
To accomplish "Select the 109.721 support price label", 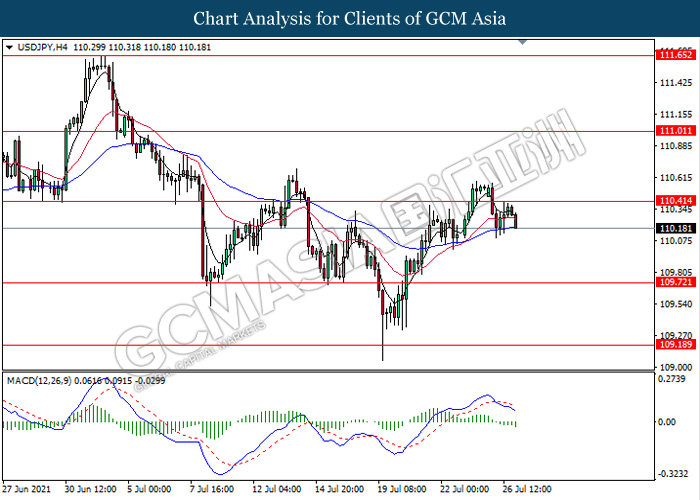I will click(x=675, y=282).
